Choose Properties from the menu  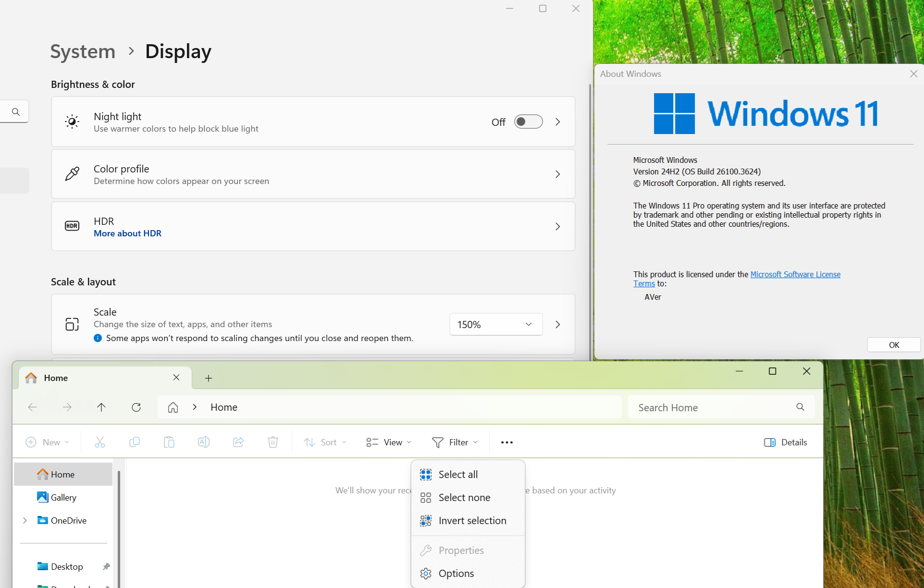(468, 551)
